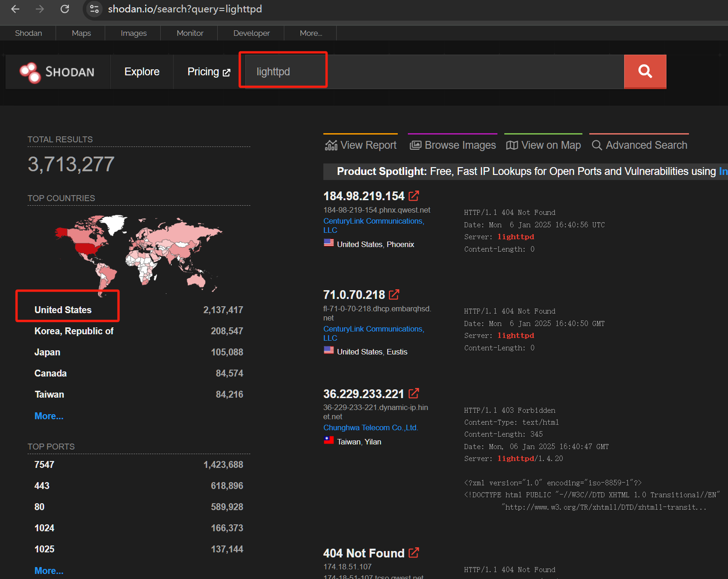Click the Product Spotlight banner
728x579 pixels.
(x=525, y=171)
